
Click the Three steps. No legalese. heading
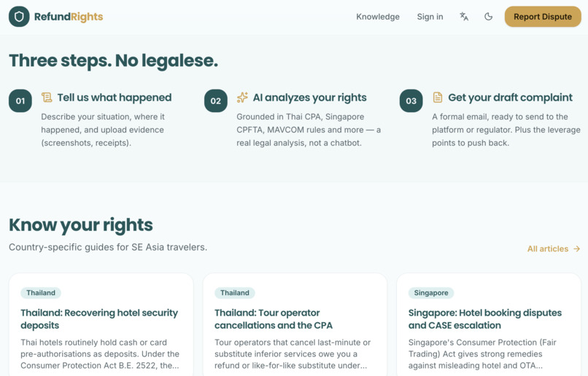(x=113, y=60)
